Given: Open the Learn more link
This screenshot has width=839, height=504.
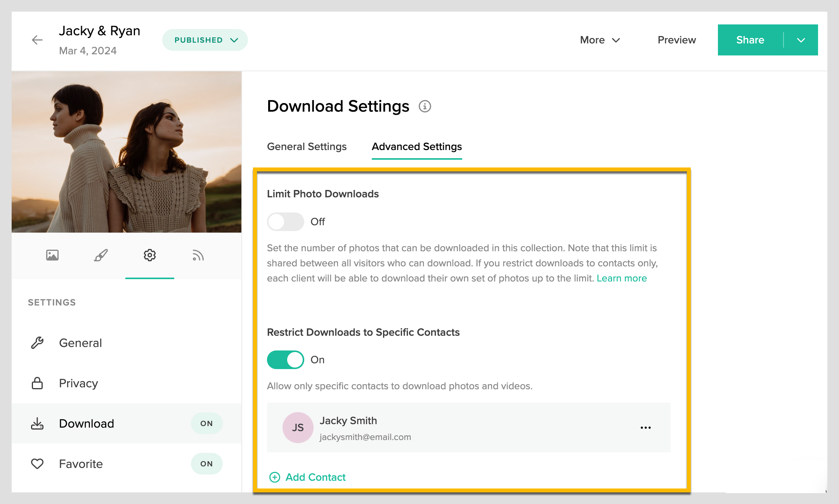Looking at the screenshot, I should (x=622, y=278).
